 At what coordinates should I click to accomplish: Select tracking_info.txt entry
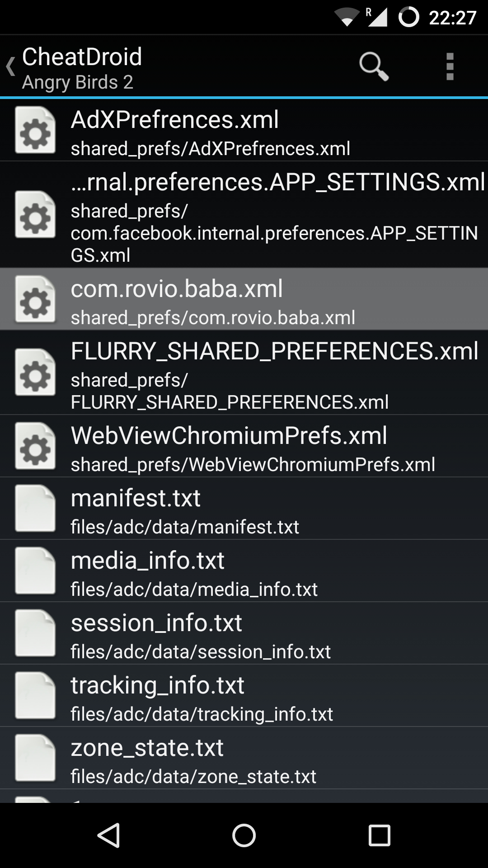[x=244, y=696]
